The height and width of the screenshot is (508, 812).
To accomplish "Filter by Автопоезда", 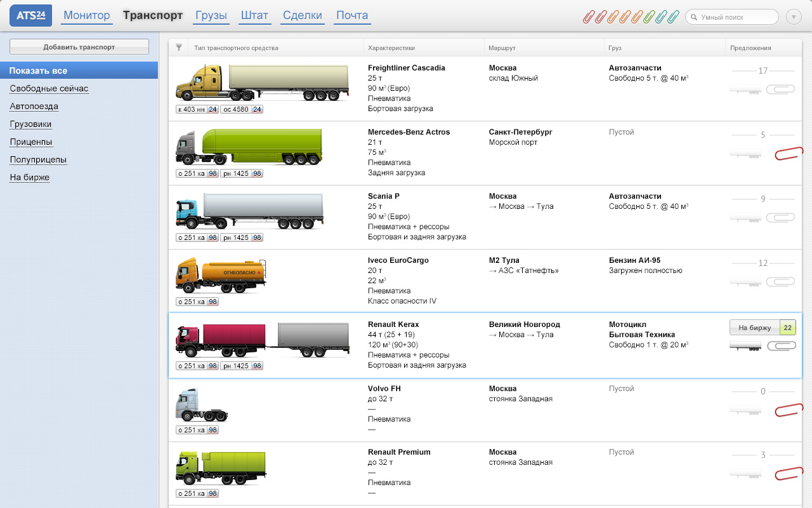I will (x=34, y=107).
